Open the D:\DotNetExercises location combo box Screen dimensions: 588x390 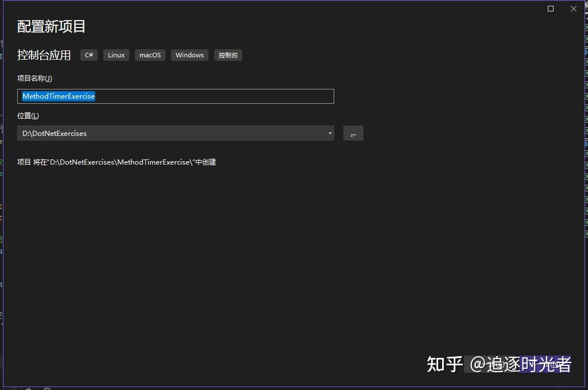(172, 133)
